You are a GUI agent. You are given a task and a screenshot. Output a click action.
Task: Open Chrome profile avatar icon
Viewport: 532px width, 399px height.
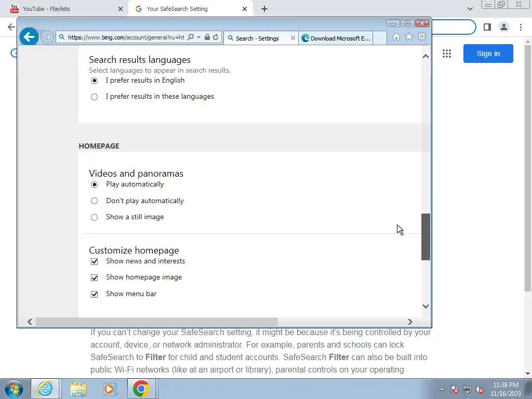[x=504, y=27]
